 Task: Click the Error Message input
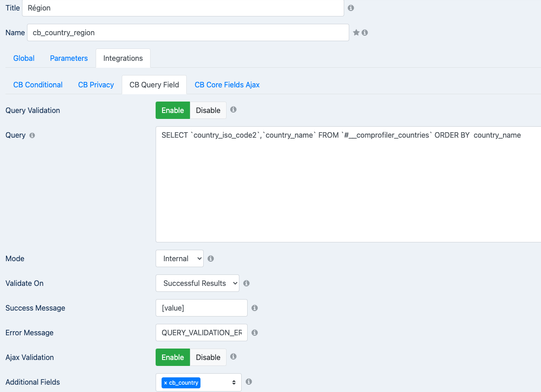(x=201, y=333)
